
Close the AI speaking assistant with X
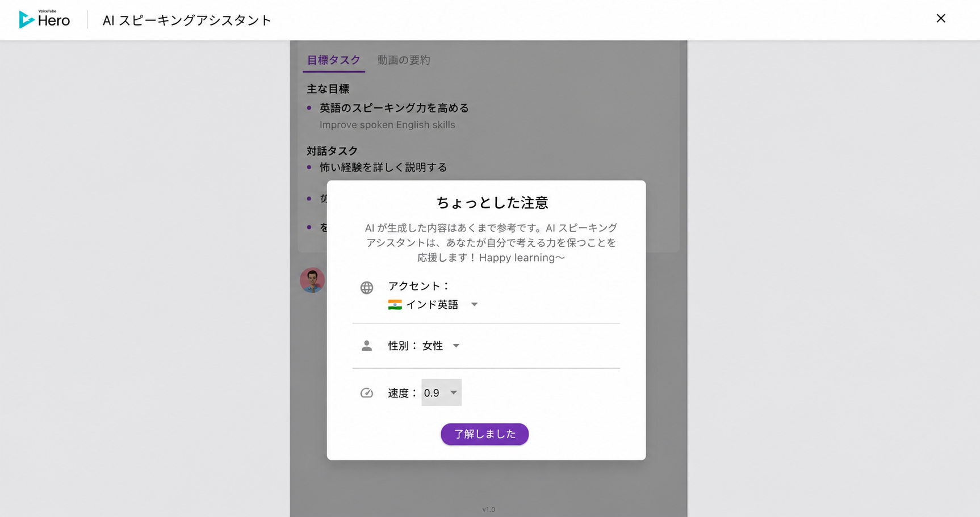(941, 19)
